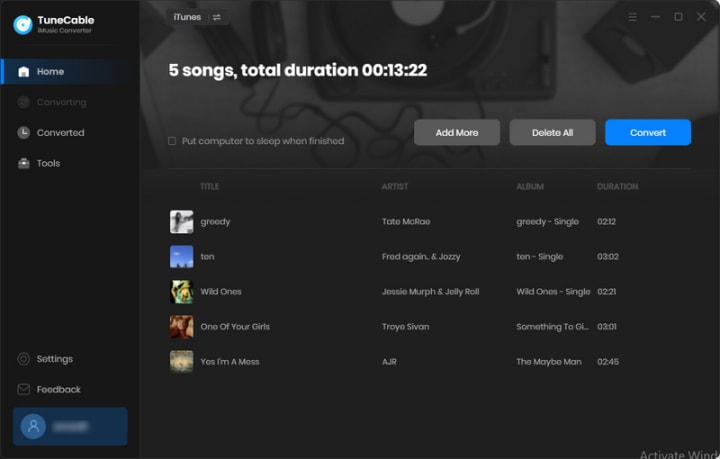
Task: Click the ten album art thumbnail
Action: [x=182, y=257]
